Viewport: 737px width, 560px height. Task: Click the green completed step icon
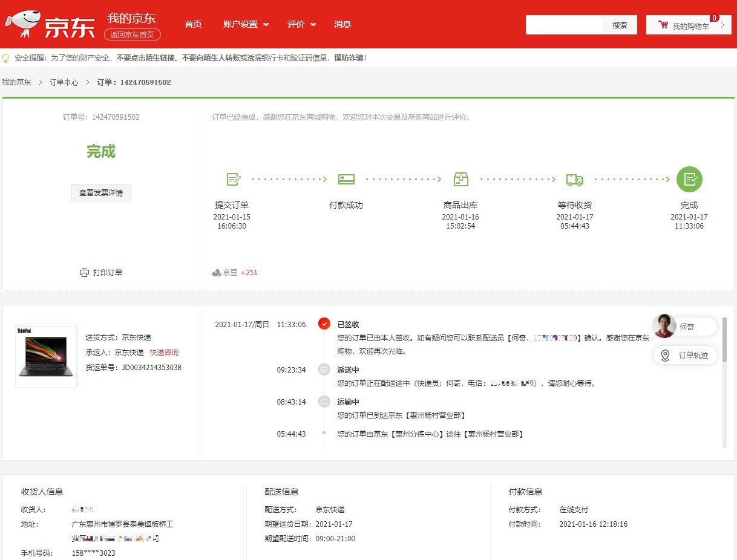point(689,179)
